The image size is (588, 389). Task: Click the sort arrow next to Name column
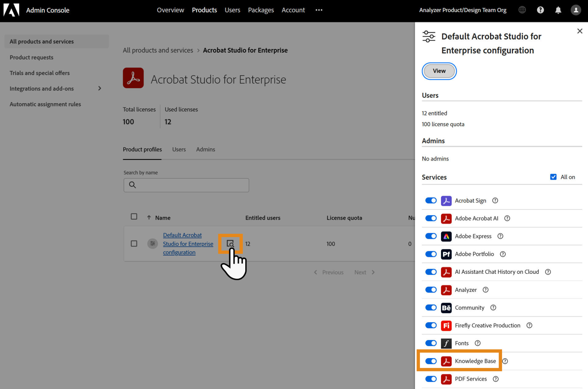[149, 217]
